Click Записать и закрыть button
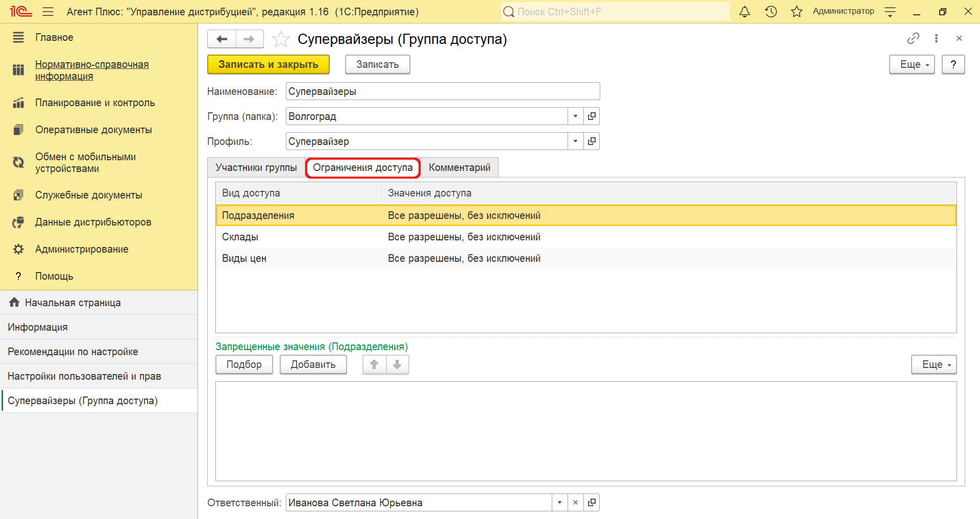The image size is (980, 519). click(x=268, y=64)
